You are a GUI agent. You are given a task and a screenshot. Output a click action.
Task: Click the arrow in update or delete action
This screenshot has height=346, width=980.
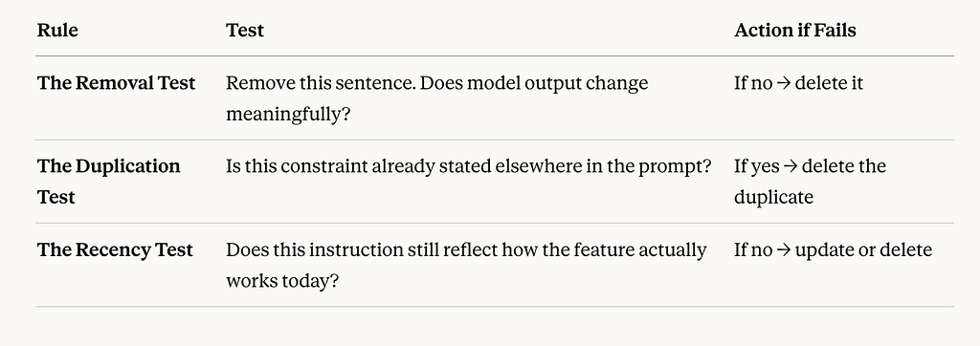pos(784,250)
